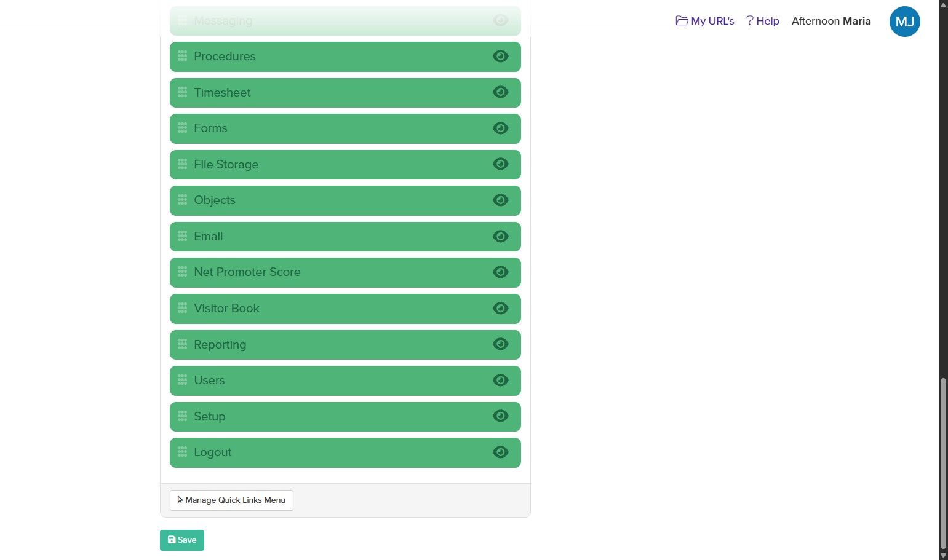Grab the drag handle on Procedures row
Viewport: 948px width, 560px height.
(x=182, y=56)
